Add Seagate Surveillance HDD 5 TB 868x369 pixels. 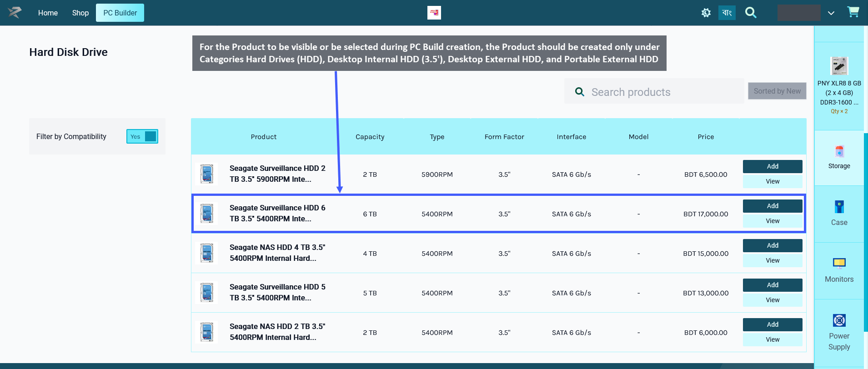pyautogui.click(x=773, y=285)
